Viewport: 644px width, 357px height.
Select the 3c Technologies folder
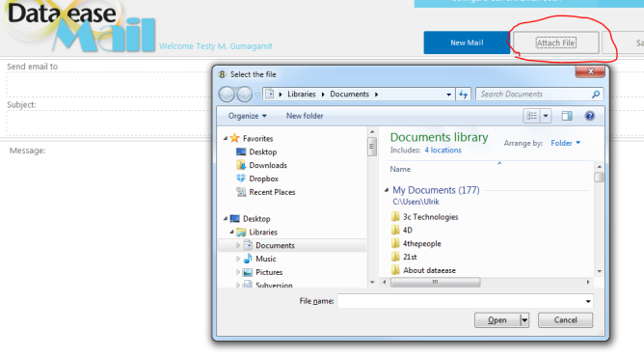[x=430, y=217]
